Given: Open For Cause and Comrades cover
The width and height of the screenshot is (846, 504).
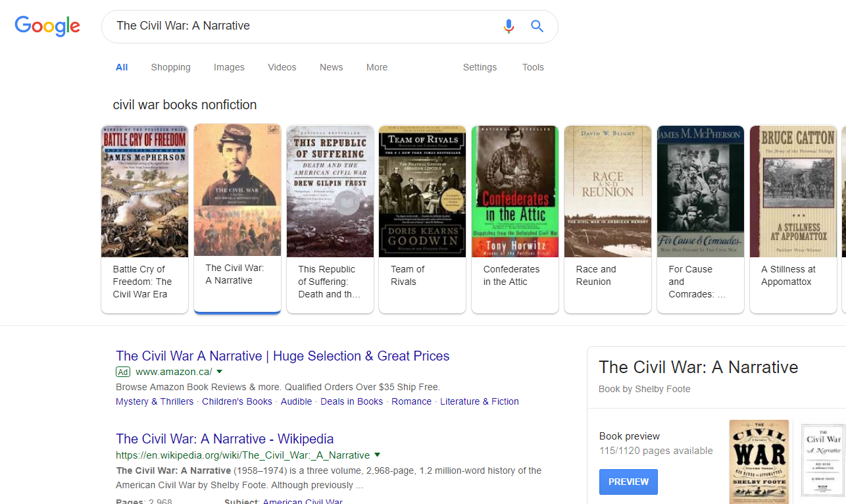Looking at the screenshot, I should click(701, 191).
